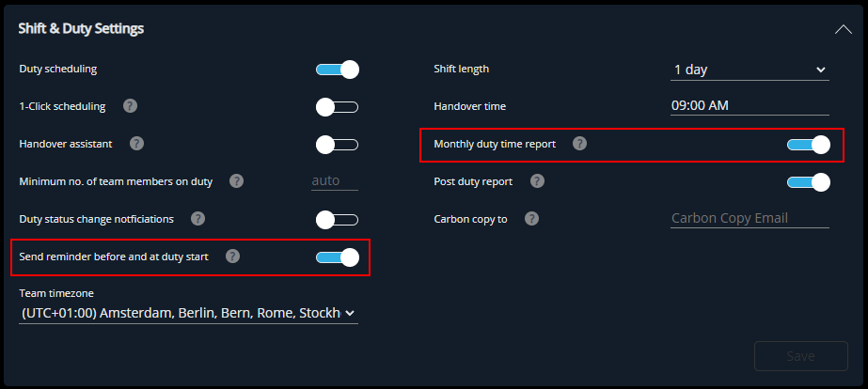Open the Shift length dropdown
Screen dimensions: 868x389
click(750, 70)
